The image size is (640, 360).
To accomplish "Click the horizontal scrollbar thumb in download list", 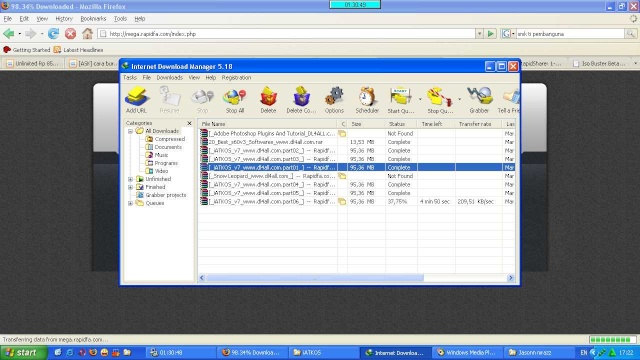I will pos(314,278).
